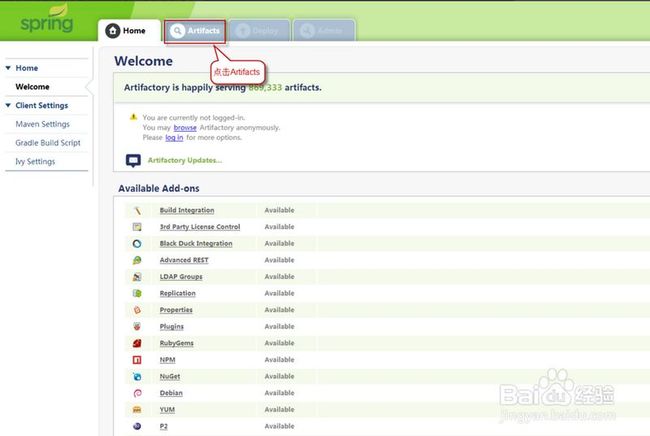Viewport: 650px width, 436px height.
Task: Select Welcome in the sidebar
Action: tap(32, 87)
